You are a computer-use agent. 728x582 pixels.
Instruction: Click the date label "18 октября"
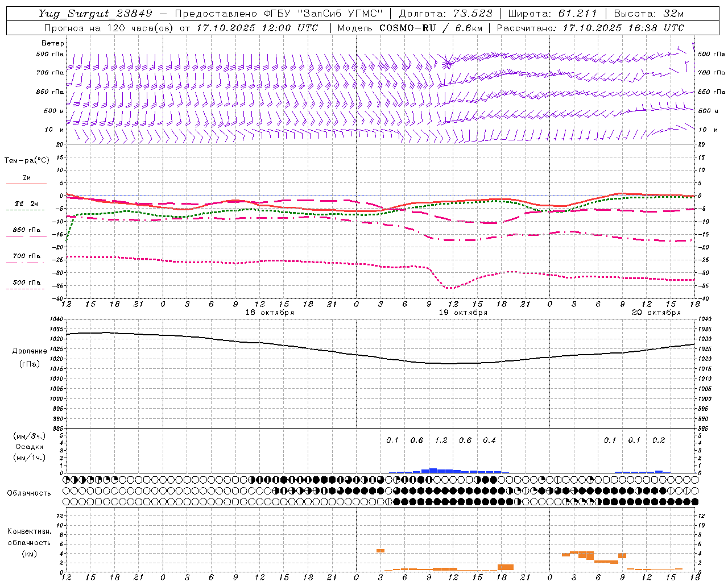tap(270, 313)
